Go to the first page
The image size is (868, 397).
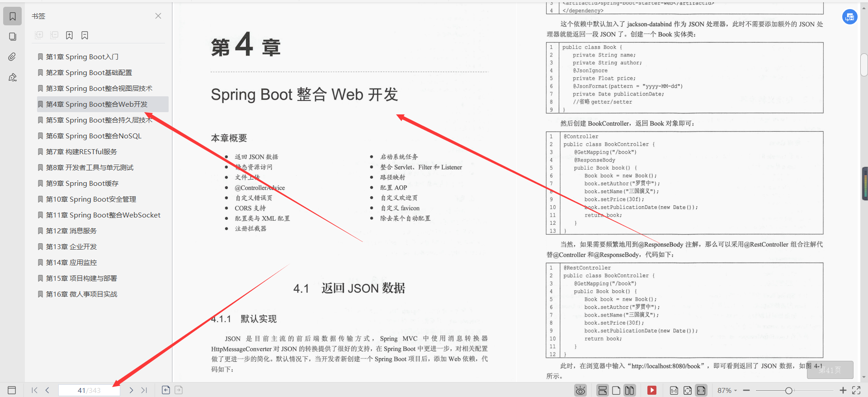(34, 390)
